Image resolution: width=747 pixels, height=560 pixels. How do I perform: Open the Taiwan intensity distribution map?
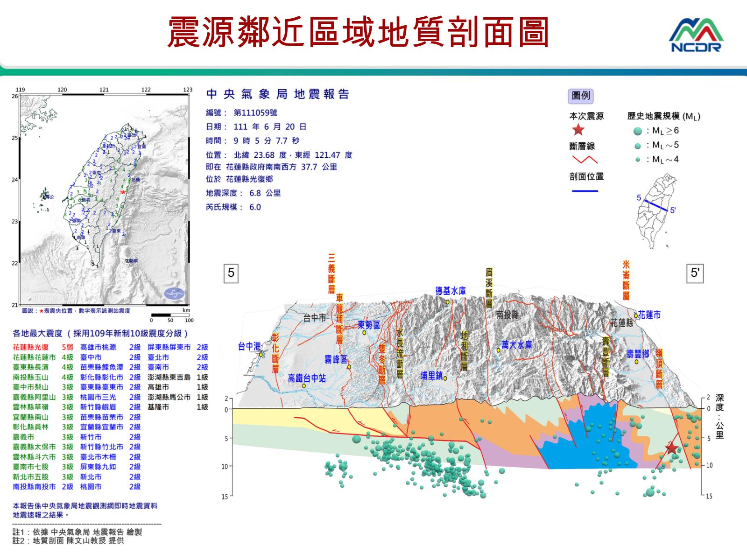[105, 200]
